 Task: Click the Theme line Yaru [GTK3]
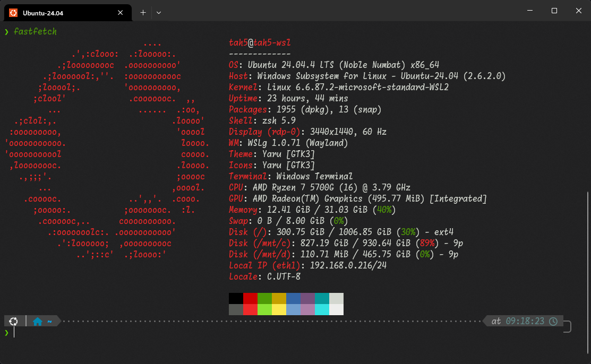tap(272, 154)
